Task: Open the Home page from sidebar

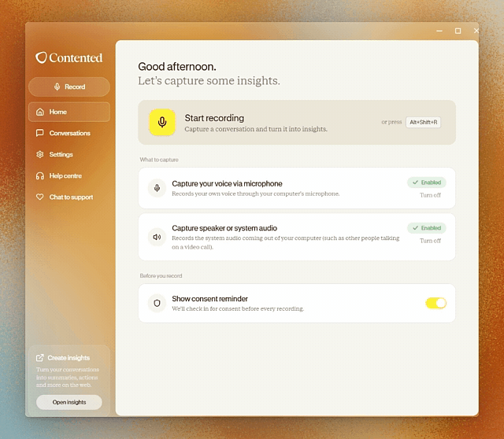Action: tap(69, 112)
